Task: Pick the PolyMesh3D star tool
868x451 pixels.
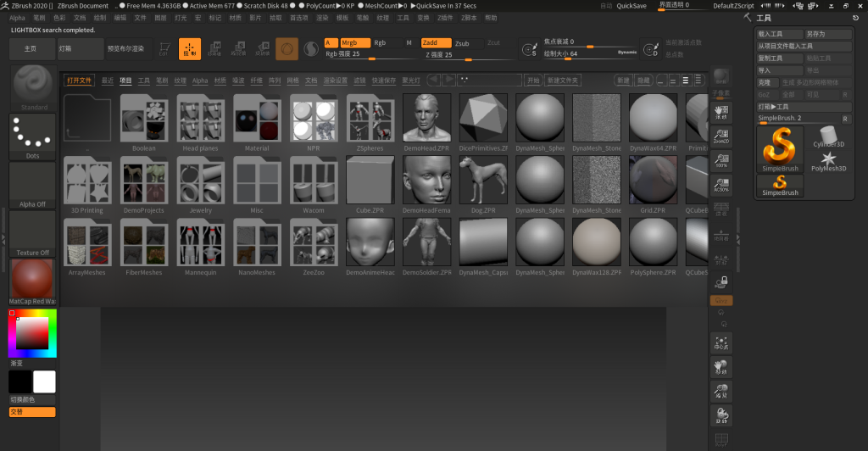Action: coord(829,161)
